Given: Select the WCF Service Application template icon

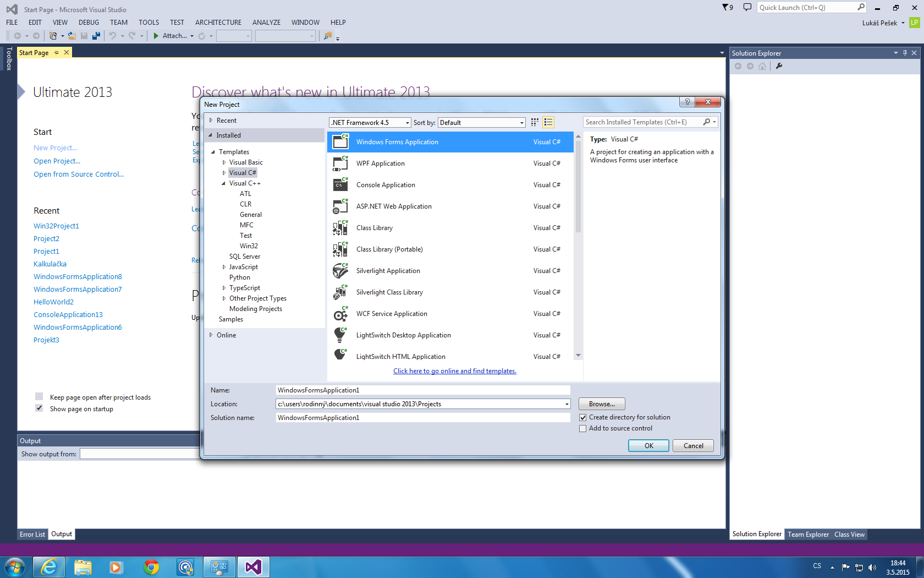Looking at the screenshot, I should point(340,313).
